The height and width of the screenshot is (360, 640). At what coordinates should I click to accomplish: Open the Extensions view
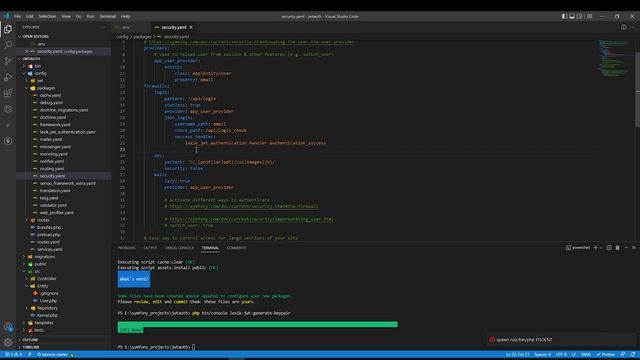click(x=8, y=93)
